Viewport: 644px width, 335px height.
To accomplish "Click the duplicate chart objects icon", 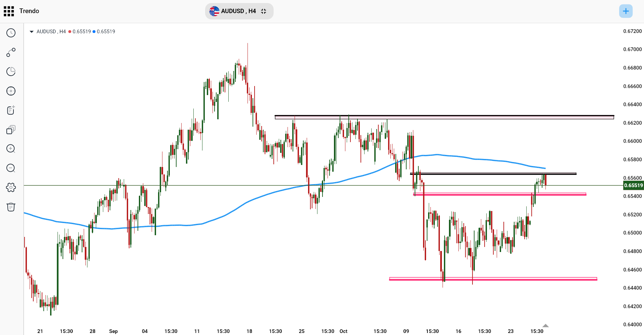I will pyautogui.click(x=11, y=130).
